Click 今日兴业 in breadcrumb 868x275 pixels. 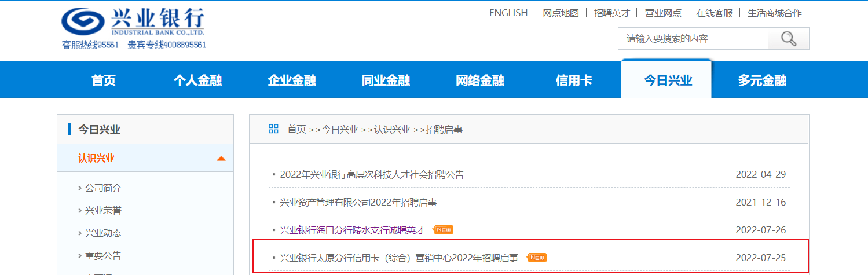click(x=340, y=130)
